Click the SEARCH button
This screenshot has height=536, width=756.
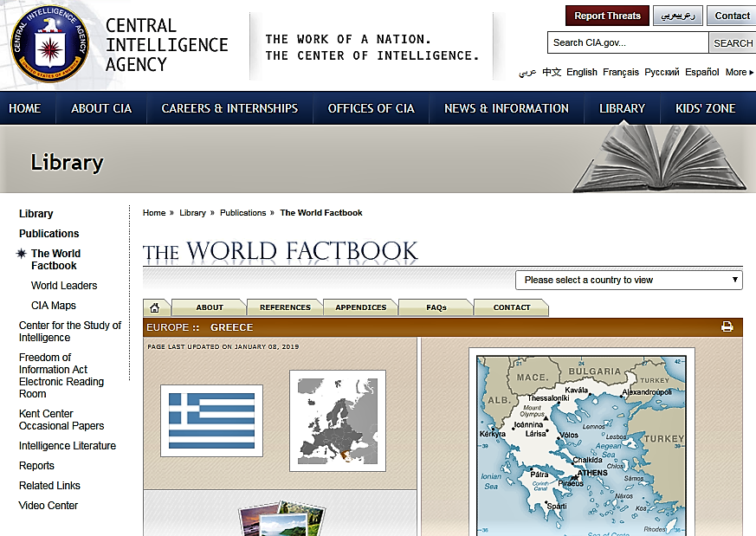point(732,43)
